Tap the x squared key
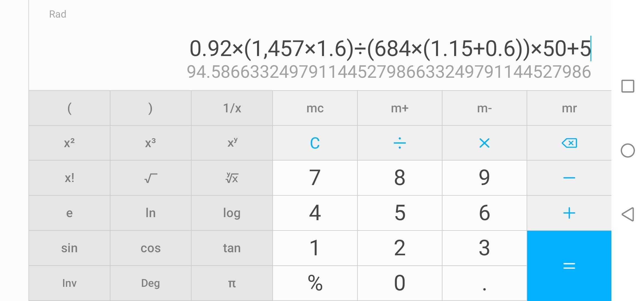The height and width of the screenshot is (301, 644). pos(69,143)
